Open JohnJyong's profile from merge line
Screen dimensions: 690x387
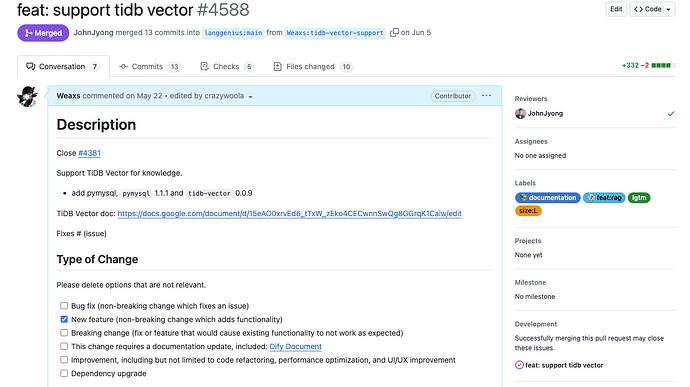click(93, 33)
